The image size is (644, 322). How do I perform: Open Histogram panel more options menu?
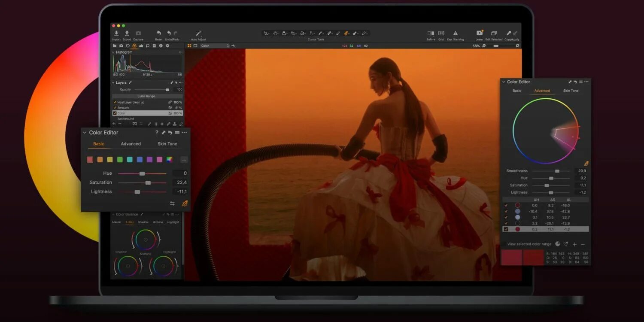click(181, 52)
